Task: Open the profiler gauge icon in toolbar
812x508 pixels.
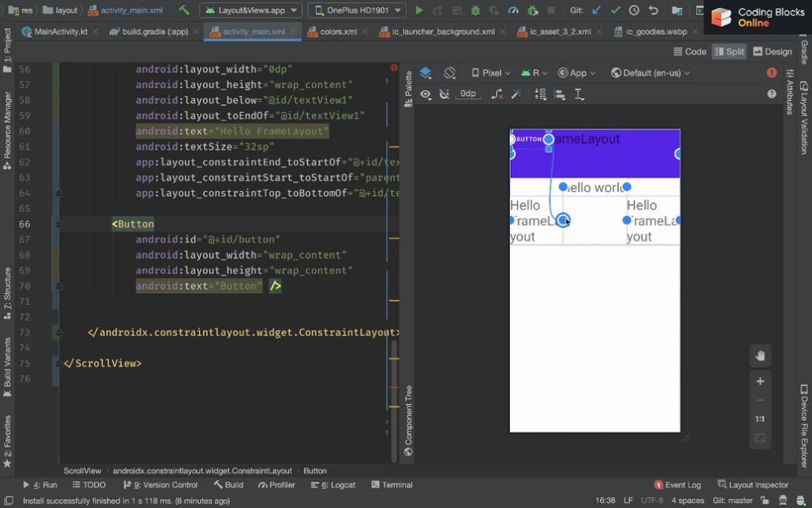Action: pos(513,10)
